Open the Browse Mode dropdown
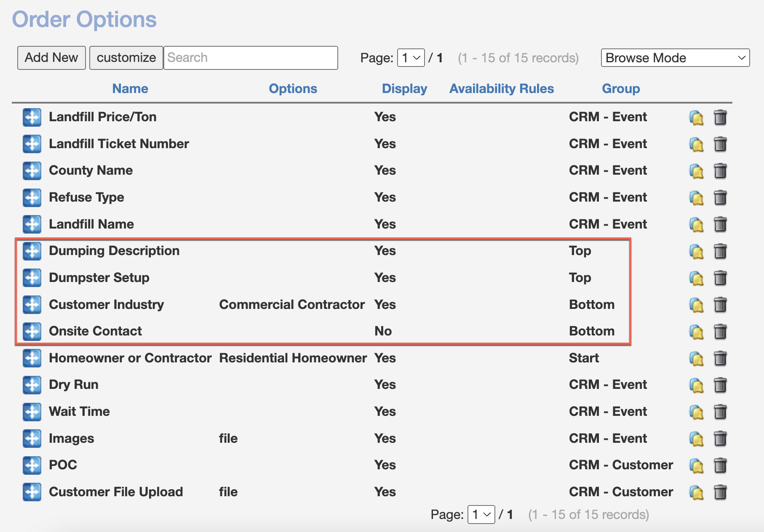This screenshot has width=764, height=532. (x=675, y=58)
